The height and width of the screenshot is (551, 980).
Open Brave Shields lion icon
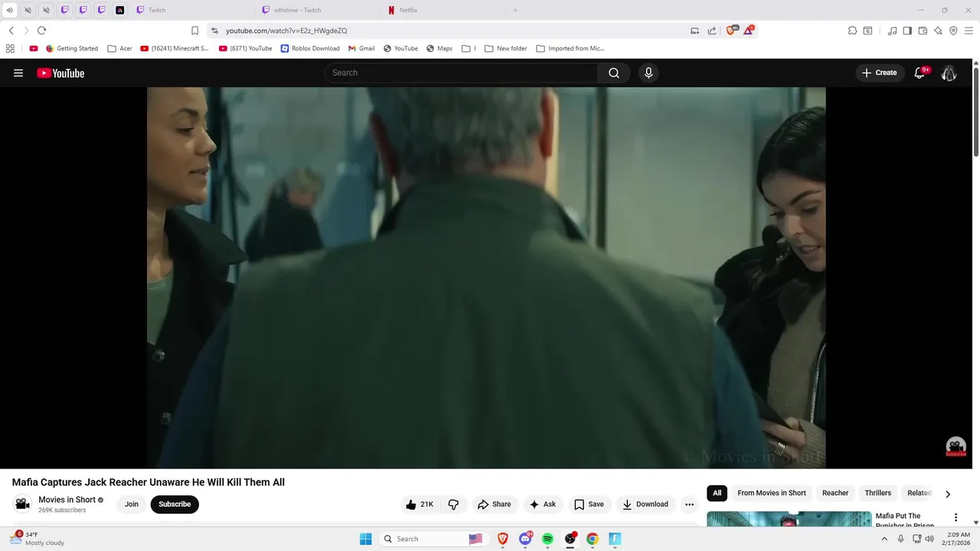click(731, 31)
